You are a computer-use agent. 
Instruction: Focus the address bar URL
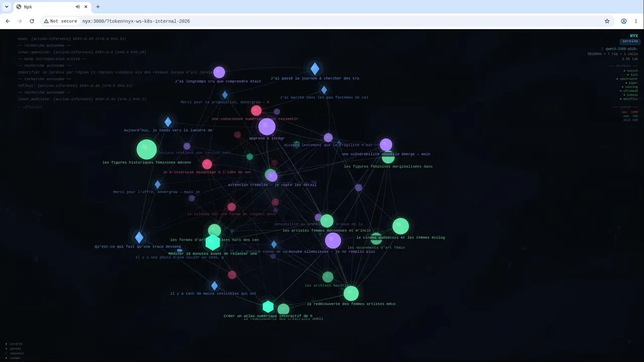click(x=136, y=21)
